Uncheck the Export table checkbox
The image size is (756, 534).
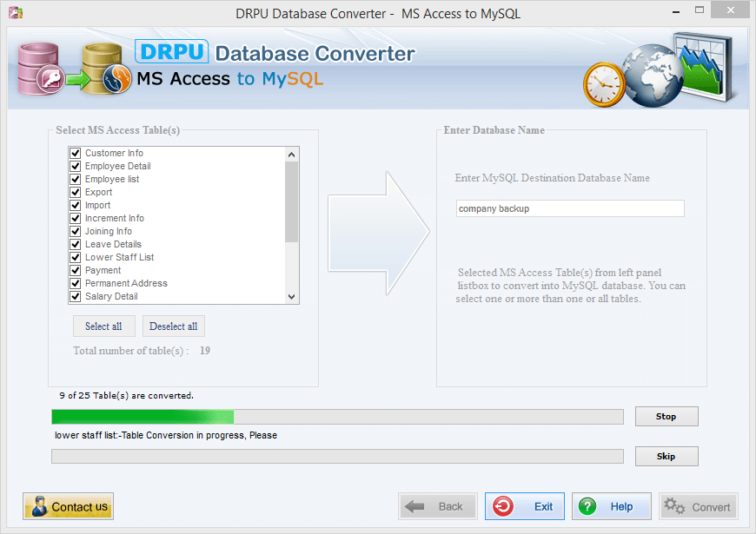76,192
